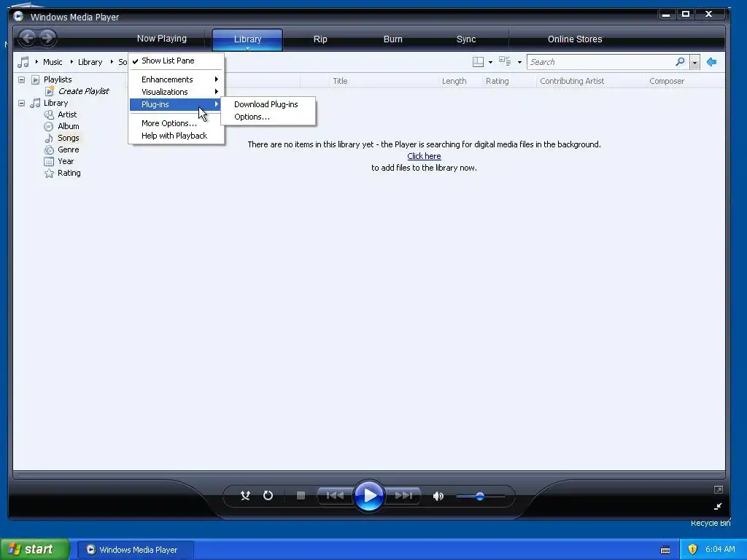Image resolution: width=747 pixels, height=560 pixels.
Task: Click the 'Click here' link
Action: (x=424, y=156)
